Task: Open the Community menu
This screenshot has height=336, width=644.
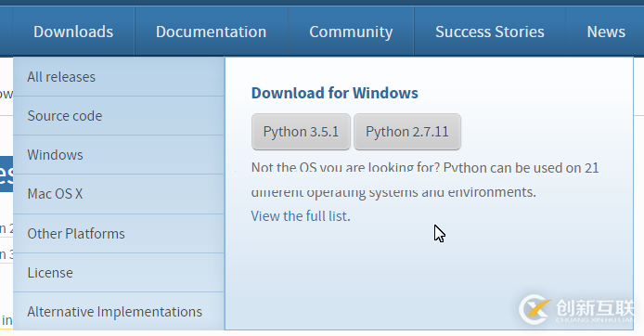Action: [x=351, y=32]
